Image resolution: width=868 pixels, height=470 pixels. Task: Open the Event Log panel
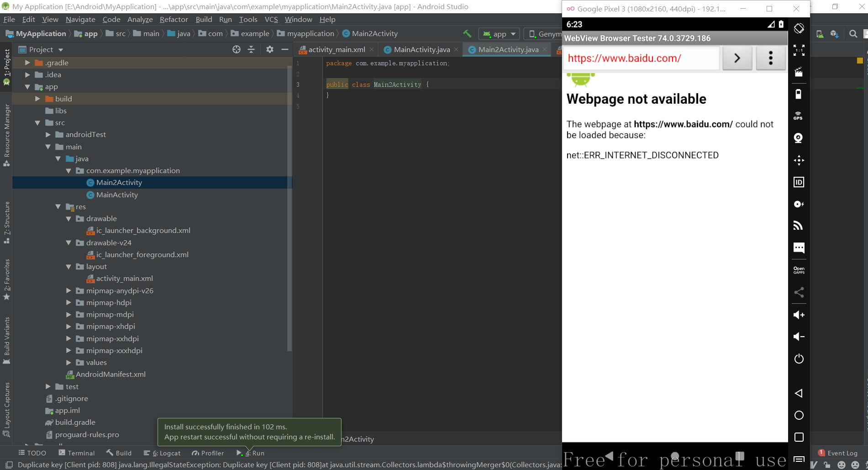pyautogui.click(x=838, y=453)
